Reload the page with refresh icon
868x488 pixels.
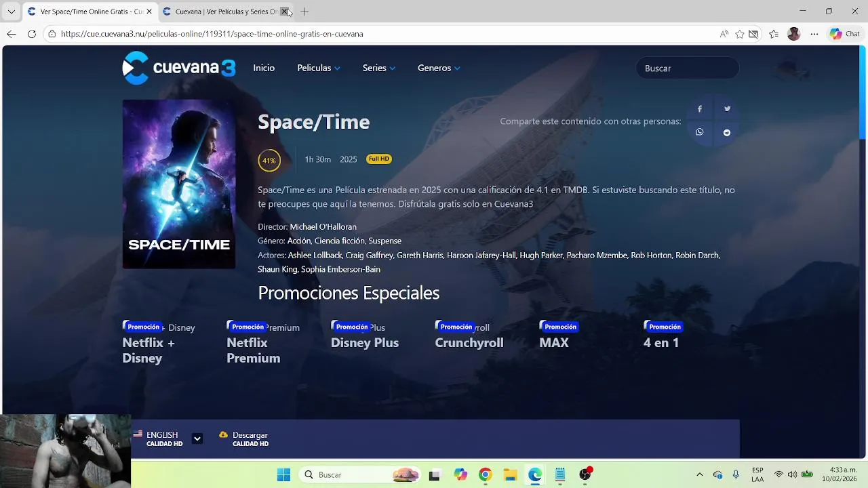[32, 34]
